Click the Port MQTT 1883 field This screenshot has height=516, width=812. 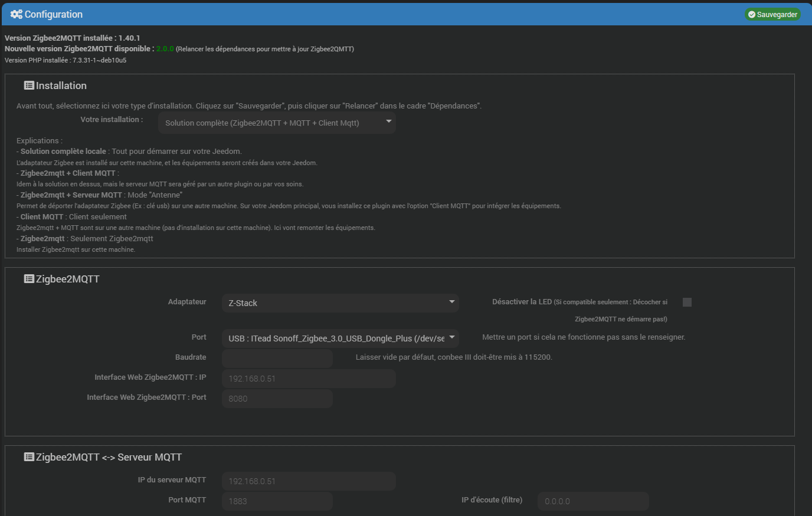pos(277,501)
